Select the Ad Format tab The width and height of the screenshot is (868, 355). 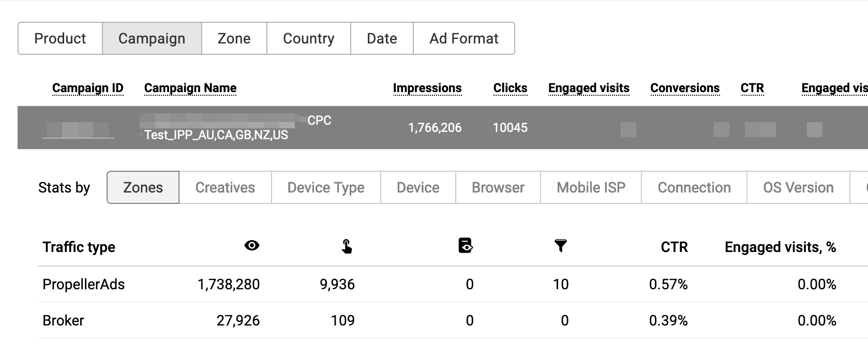pos(463,38)
